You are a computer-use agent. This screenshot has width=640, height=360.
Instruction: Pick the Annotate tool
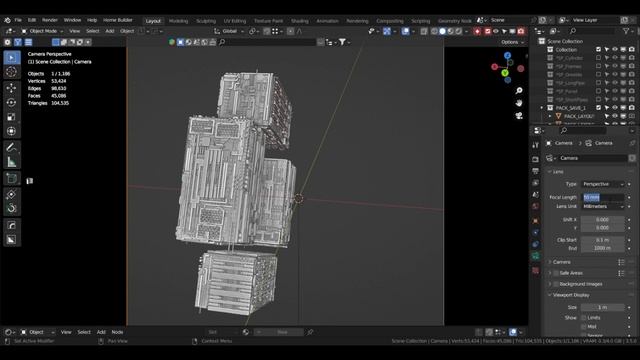[11, 147]
